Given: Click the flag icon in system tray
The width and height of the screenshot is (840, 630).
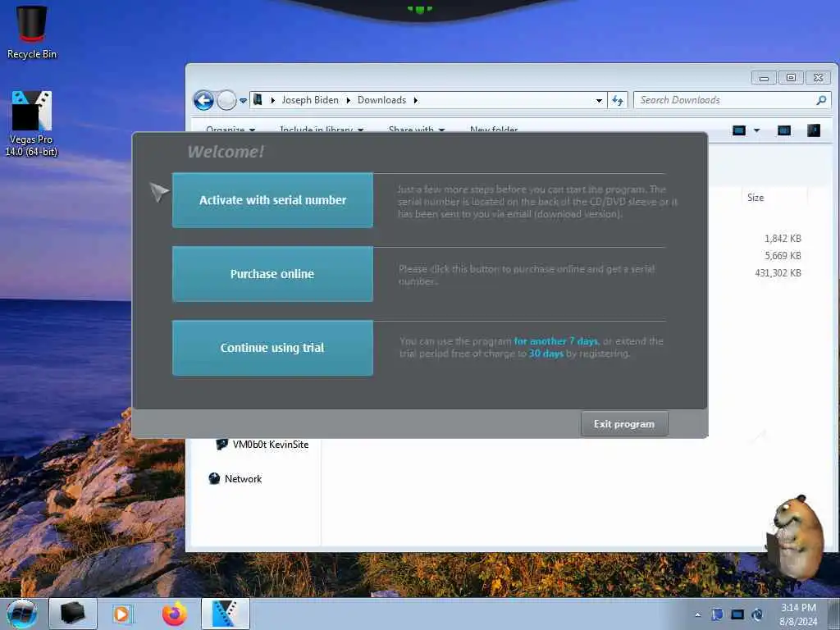Looking at the screenshot, I should click(x=717, y=614).
